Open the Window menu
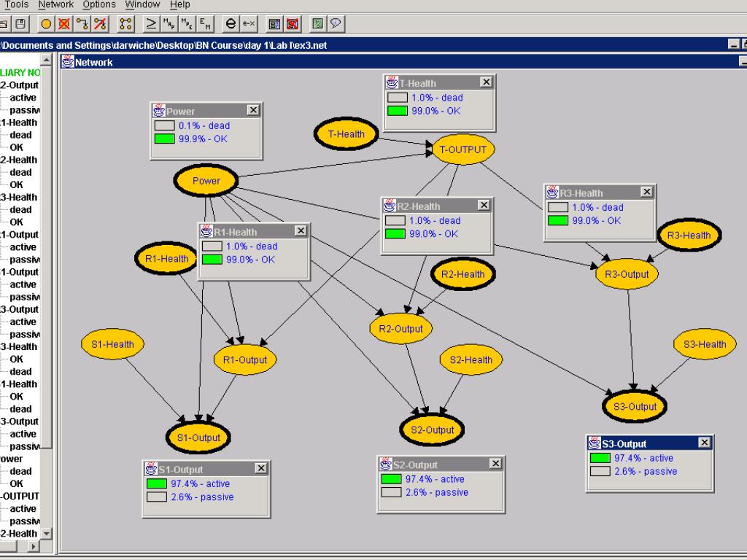 142,5
